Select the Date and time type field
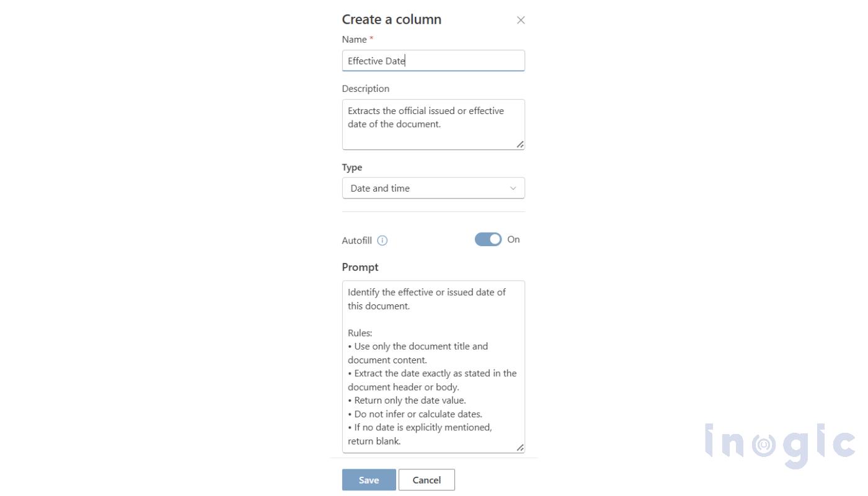This screenshot has height=496, width=868. 433,188
